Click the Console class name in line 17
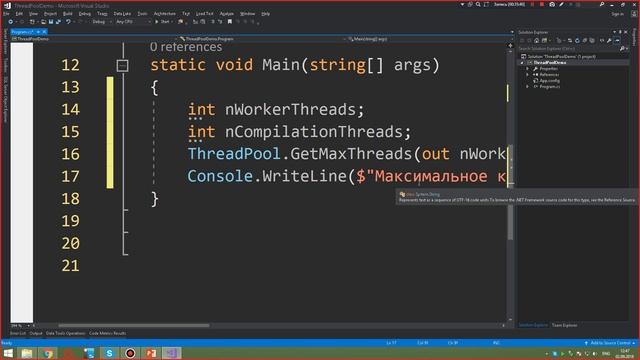This screenshot has height=360, width=640. [x=220, y=176]
